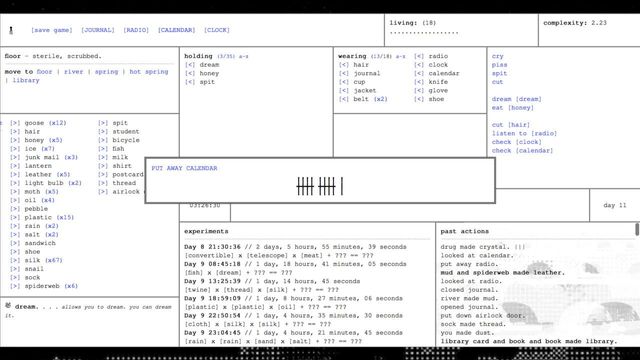
Task: Click the spit action
Action: tap(499, 73)
